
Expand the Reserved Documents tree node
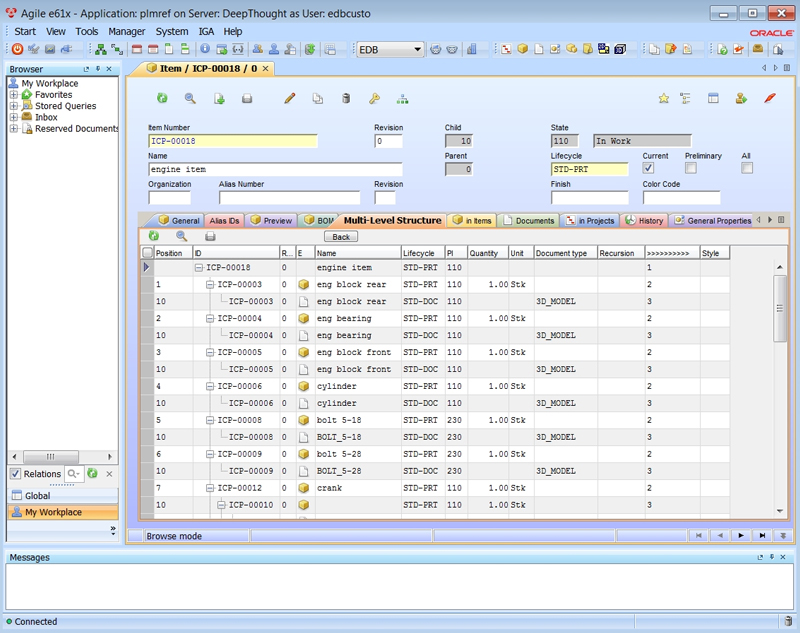(14, 129)
